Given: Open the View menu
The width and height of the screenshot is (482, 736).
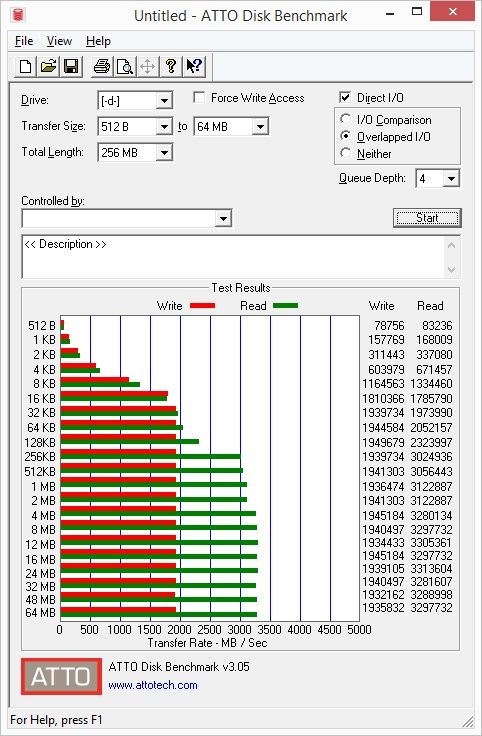Looking at the screenshot, I should tap(59, 41).
